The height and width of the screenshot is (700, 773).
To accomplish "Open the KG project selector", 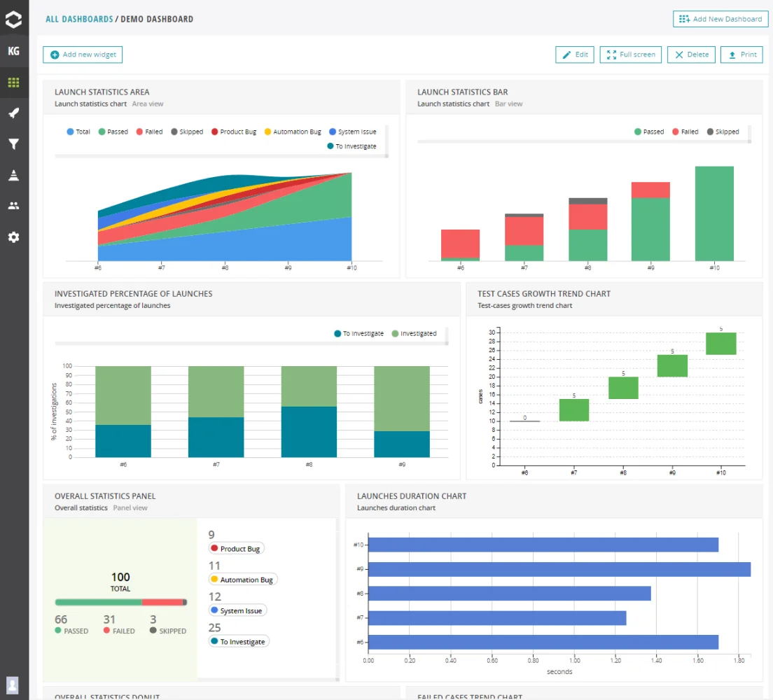I will [14, 51].
